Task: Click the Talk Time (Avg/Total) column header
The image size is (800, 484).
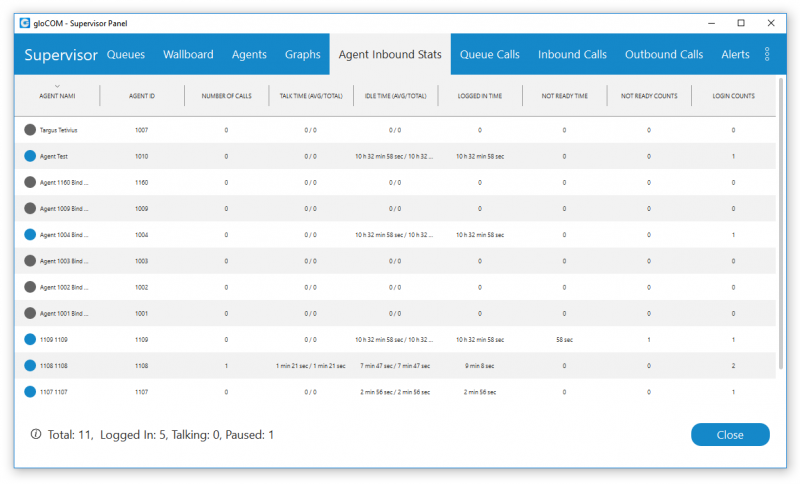Action: (311, 96)
